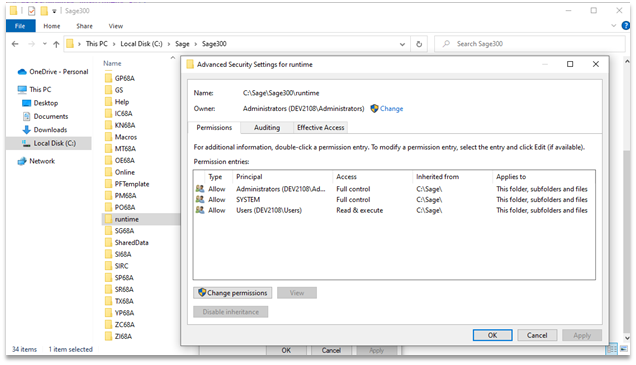
Task: Open the Share ribbon tab
Action: click(x=84, y=26)
